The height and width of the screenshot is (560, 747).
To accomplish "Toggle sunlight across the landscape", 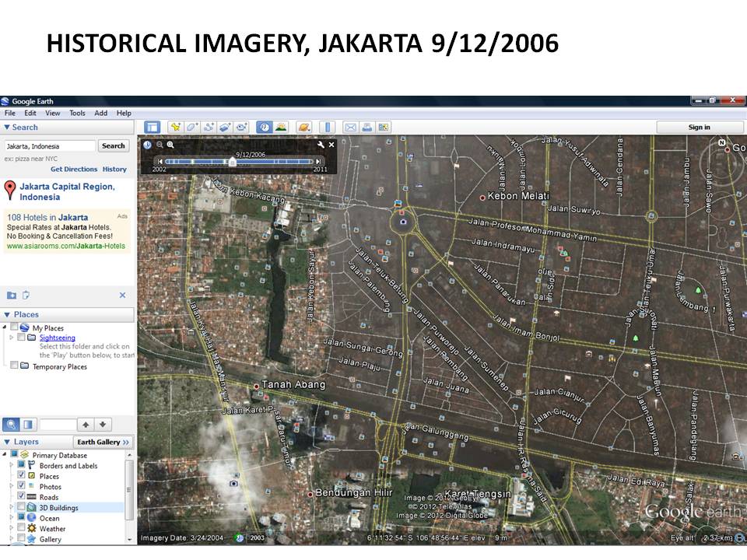I will coord(281,126).
